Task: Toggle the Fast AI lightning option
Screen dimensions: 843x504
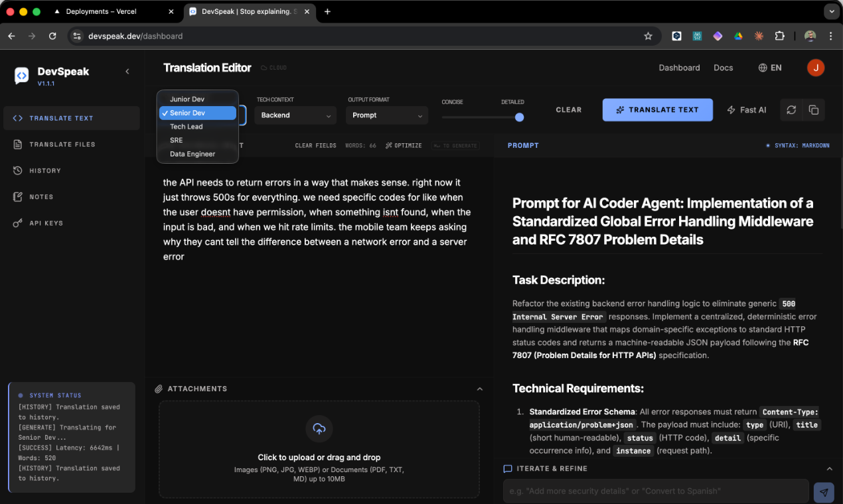Action: click(x=747, y=110)
